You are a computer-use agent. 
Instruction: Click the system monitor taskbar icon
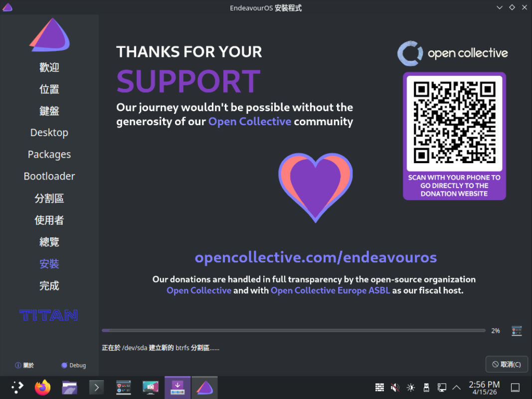123,387
